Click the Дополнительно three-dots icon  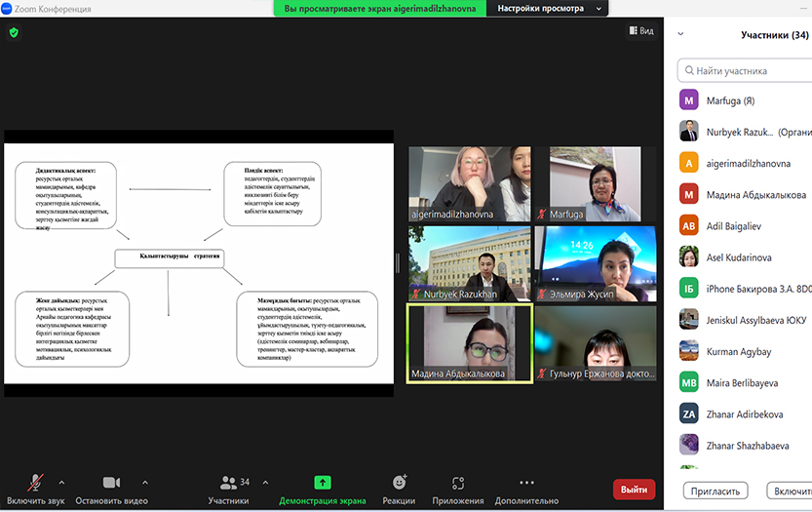(x=526, y=483)
